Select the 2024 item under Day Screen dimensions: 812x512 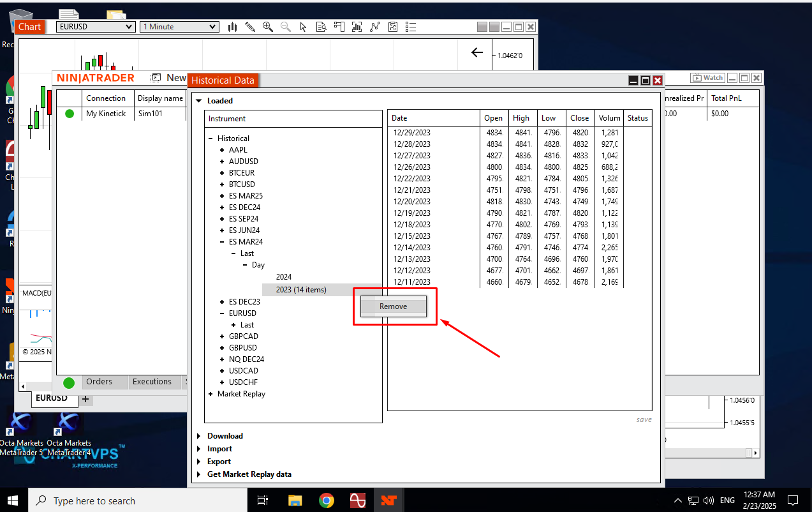pos(283,277)
